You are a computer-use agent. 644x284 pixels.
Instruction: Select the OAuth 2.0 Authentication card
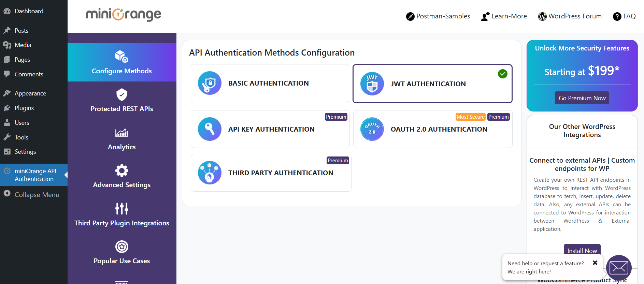coord(433,129)
